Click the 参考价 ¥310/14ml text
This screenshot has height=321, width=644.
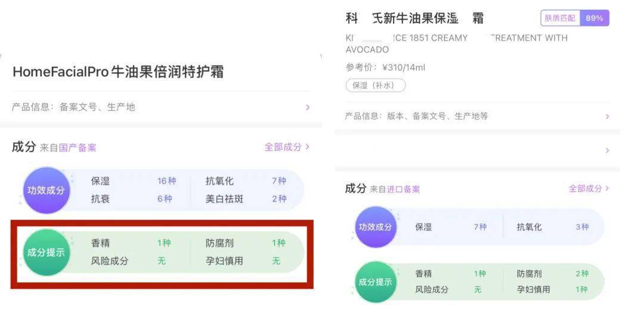385,67
